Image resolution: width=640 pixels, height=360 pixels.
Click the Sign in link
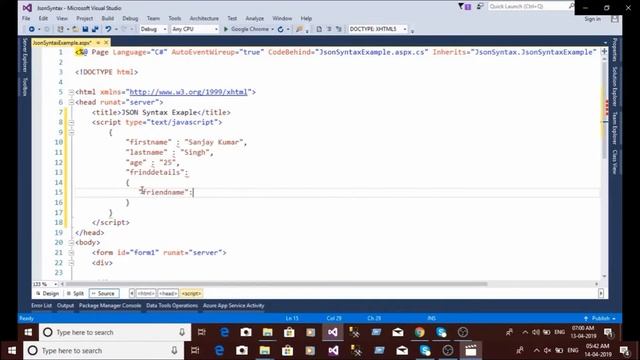592,19
